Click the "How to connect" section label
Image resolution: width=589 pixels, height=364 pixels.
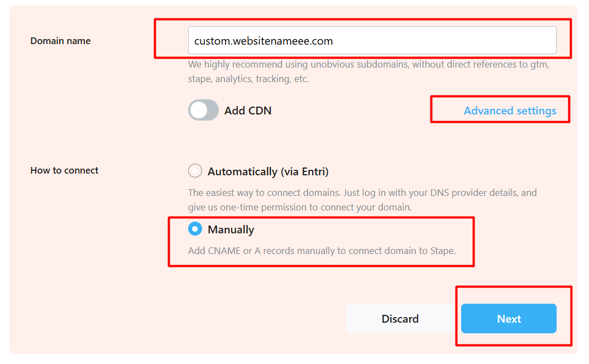[x=64, y=170]
